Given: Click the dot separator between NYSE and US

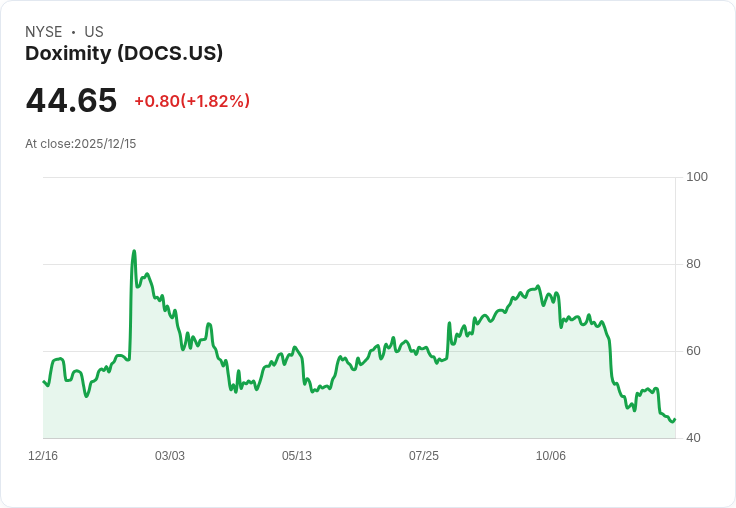Looking at the screenshot, I should (74, 32).
